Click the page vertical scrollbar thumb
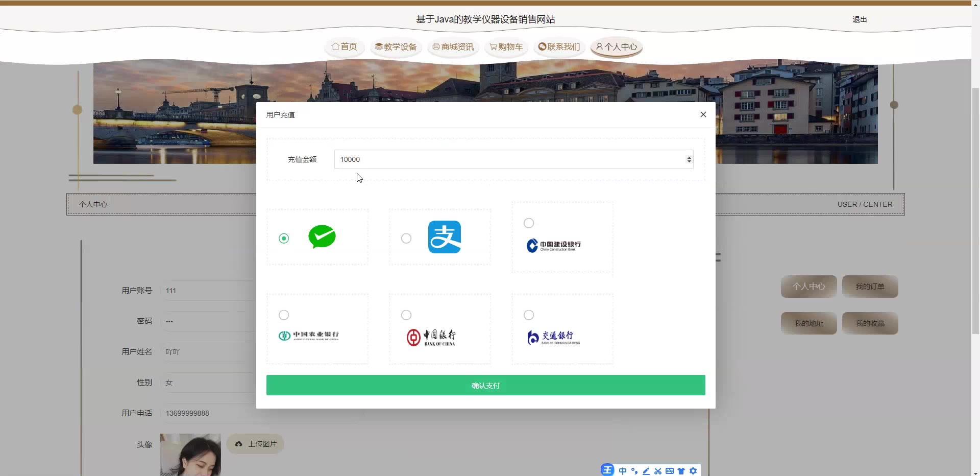Image resolution: width=980 pixels, height=476 pixels. 975,210
